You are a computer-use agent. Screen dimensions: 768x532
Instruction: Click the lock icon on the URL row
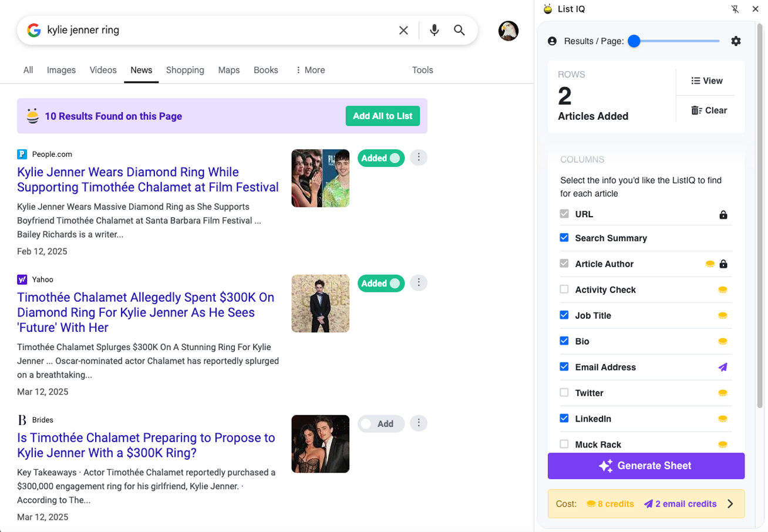click(723, 215)
